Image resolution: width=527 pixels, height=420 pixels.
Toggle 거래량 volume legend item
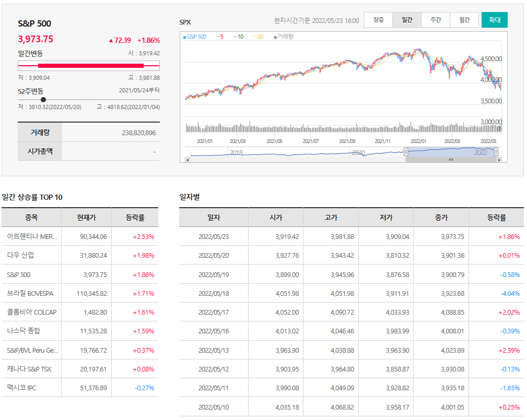pyautogui.click(x=283, y=37)
